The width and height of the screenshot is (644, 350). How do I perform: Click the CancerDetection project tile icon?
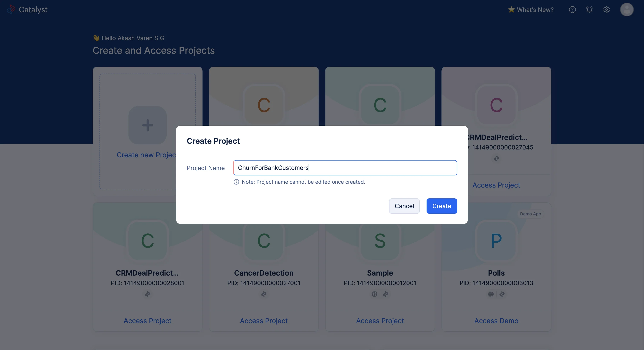coord(264,241)
